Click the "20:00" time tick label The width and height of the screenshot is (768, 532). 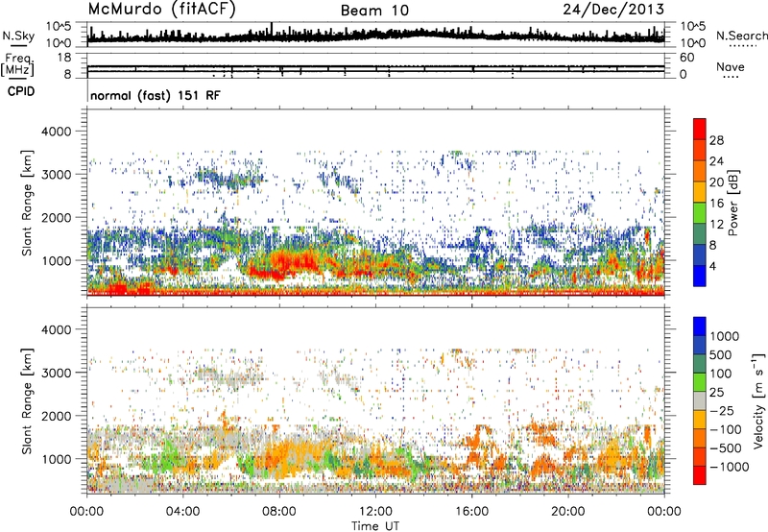click(568, 512)
